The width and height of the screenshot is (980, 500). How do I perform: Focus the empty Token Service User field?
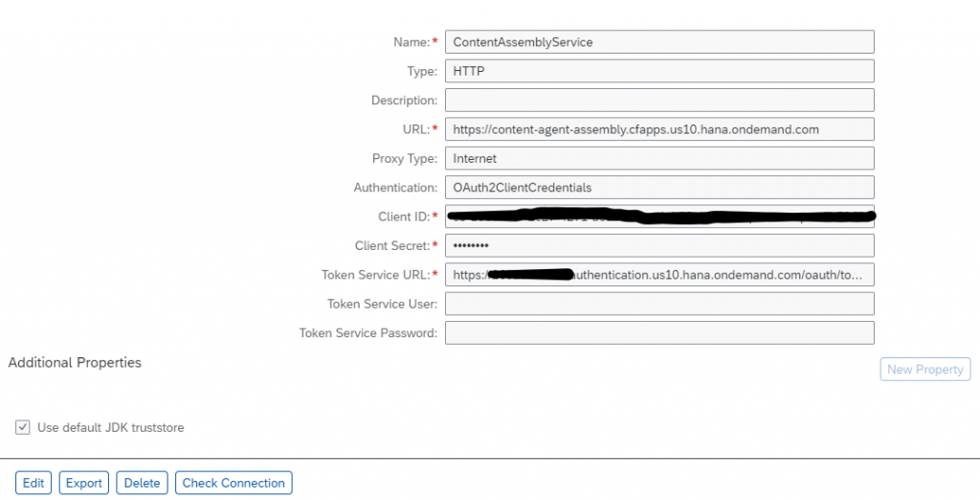point(659,304)
